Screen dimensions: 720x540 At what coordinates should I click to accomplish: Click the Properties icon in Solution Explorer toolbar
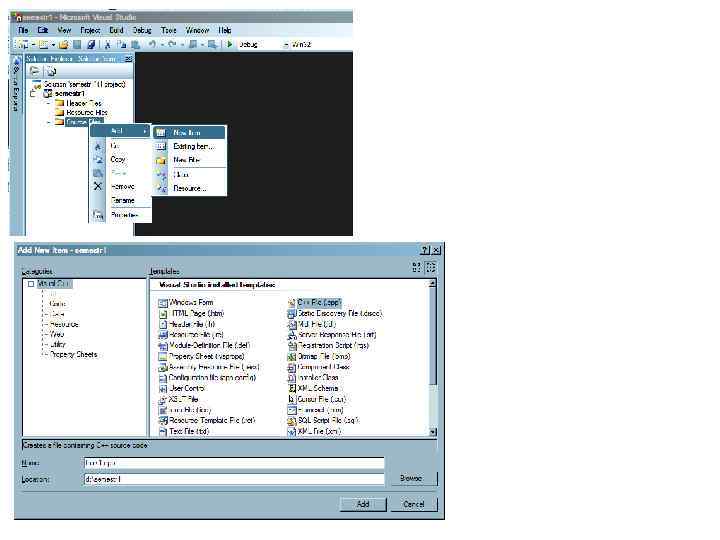point(34,71)
